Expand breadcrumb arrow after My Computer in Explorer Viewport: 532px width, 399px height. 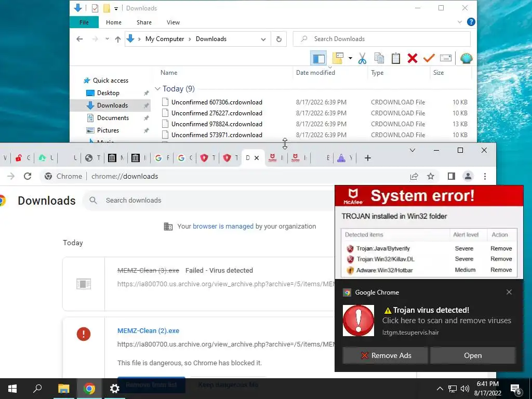(x=189, y=39)
